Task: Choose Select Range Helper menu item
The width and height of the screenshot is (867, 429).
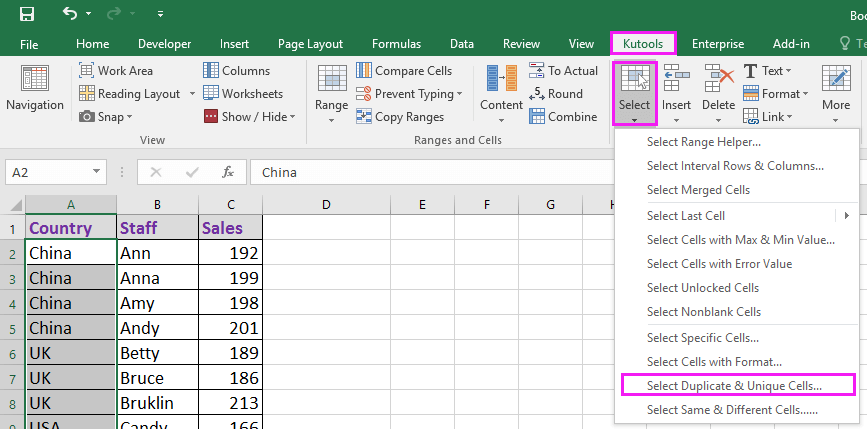Action: (x=737, y=142)
